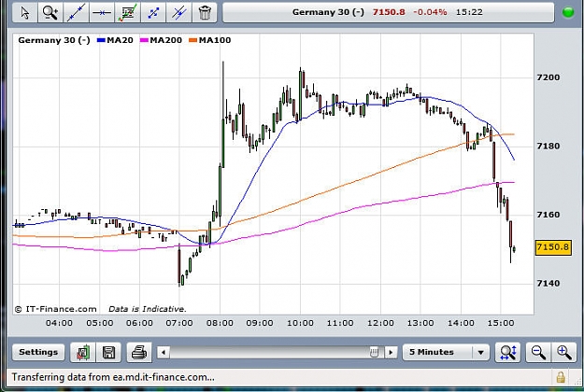The image size is (584, 392).
Task: Click the IT-Finance.com copyright text
Action: tap(56, 309)
